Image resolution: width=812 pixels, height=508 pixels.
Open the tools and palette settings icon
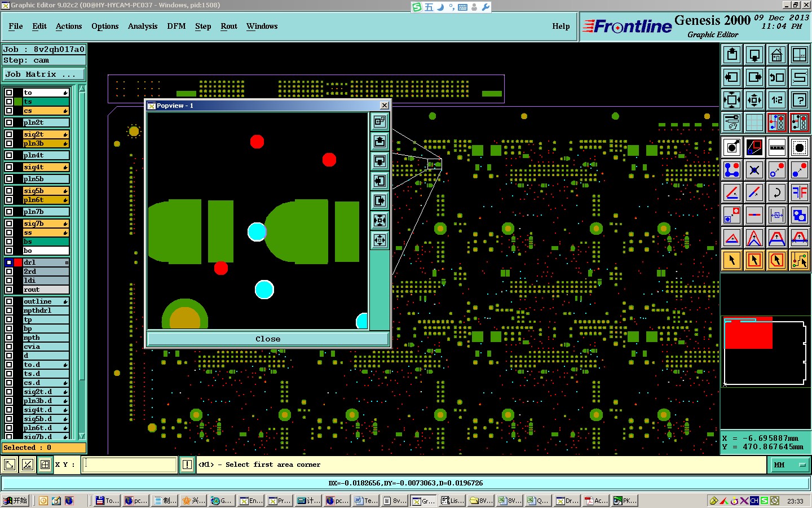pos(732,122)
